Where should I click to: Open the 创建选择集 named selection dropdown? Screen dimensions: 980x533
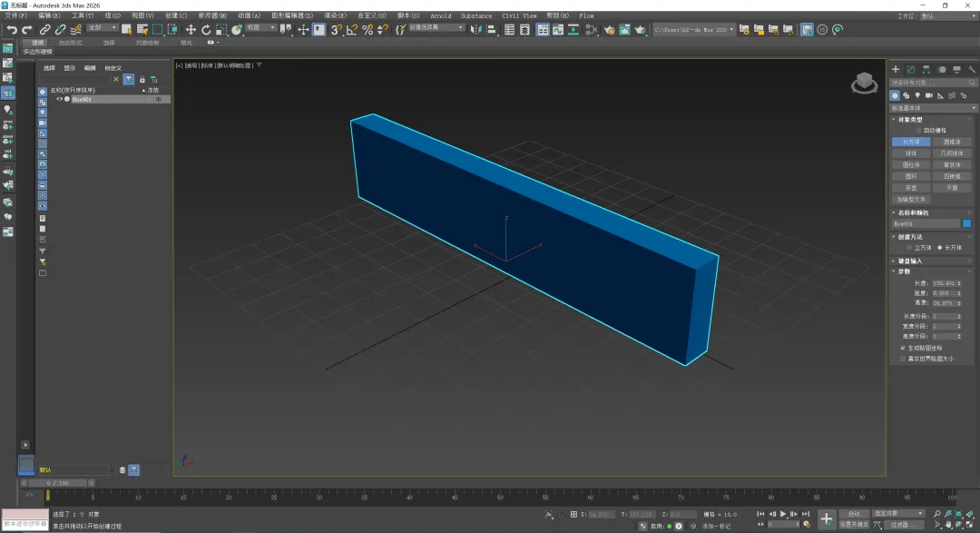[x=436, y=28]
